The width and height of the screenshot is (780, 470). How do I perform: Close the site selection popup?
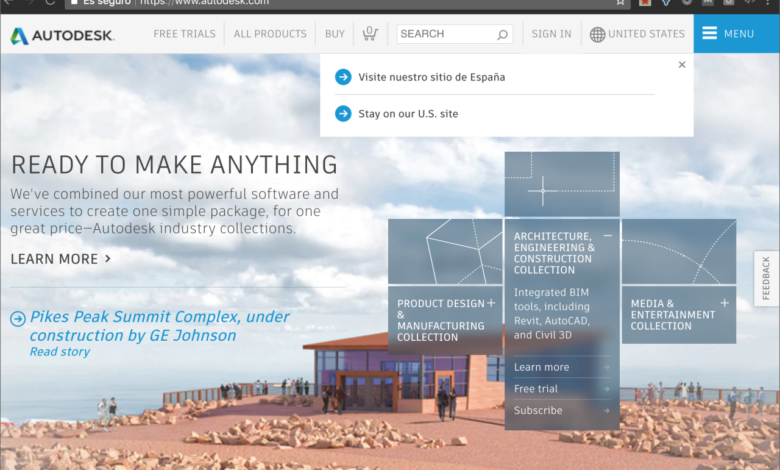(682, 65)
